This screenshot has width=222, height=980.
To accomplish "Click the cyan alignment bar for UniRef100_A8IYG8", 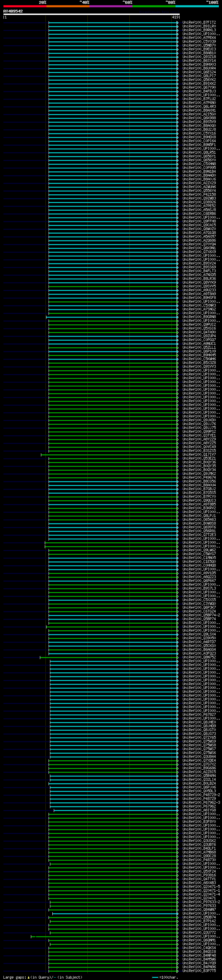I will pos(116,810).
